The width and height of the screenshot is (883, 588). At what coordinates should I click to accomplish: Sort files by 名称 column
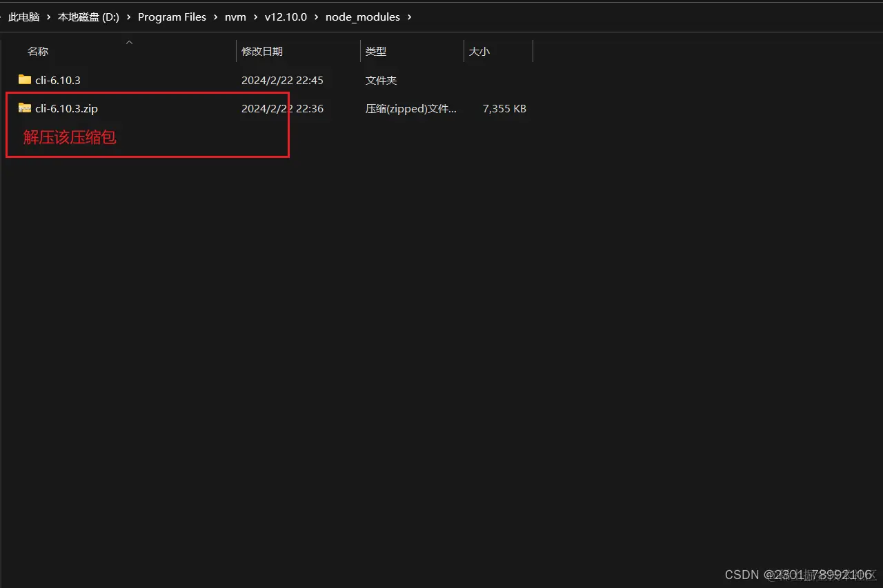click(x=38, y=51)
